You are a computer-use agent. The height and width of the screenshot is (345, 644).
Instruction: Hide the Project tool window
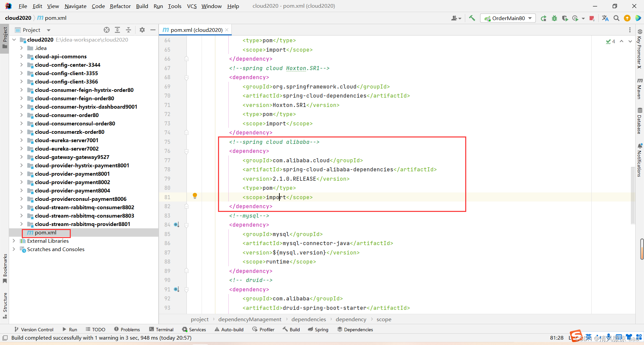click(x=153, y=30)
